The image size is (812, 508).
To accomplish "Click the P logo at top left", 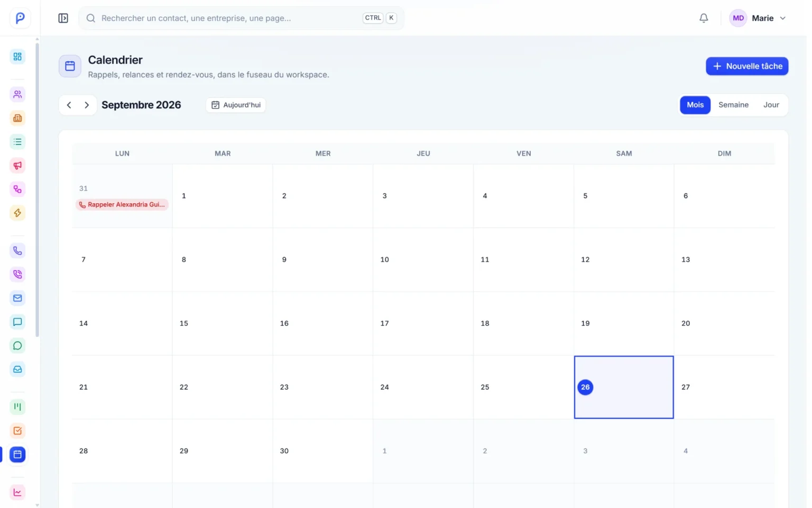I will coord(20,18).
